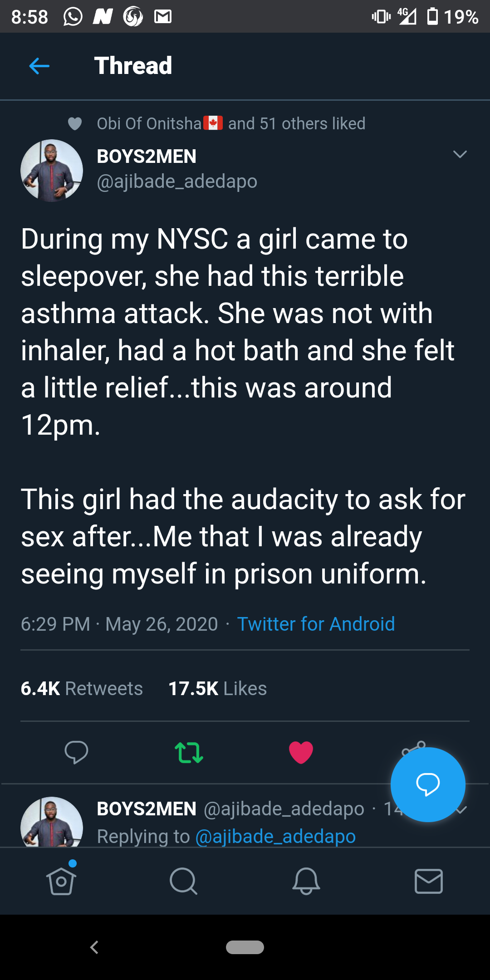Tap the Twitter for Android link
The image size is (490, 980).
[x=316, y=624]
